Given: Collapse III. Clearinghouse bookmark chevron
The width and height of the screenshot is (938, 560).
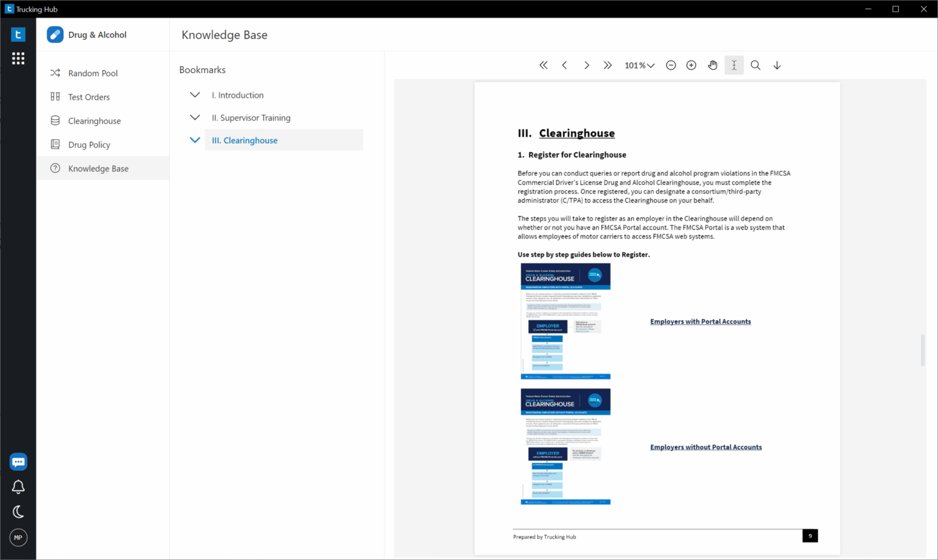Looking at the screenshot, I should tap(195, 140).
